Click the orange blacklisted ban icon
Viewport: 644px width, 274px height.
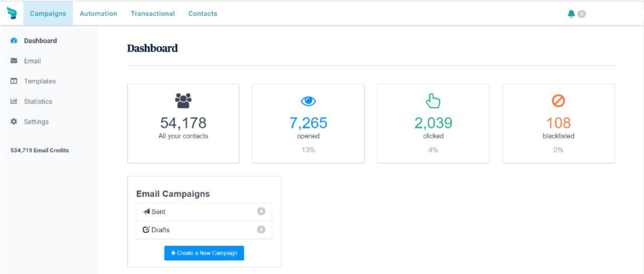(558, 101)
